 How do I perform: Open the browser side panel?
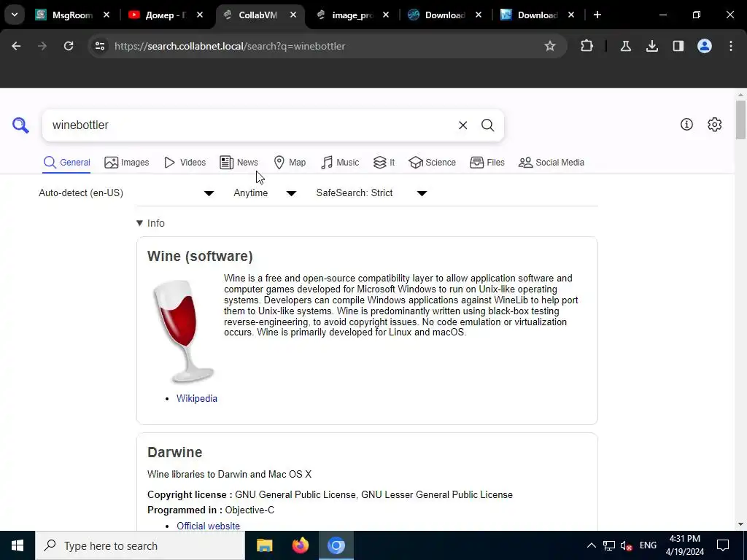pos(678,46)
